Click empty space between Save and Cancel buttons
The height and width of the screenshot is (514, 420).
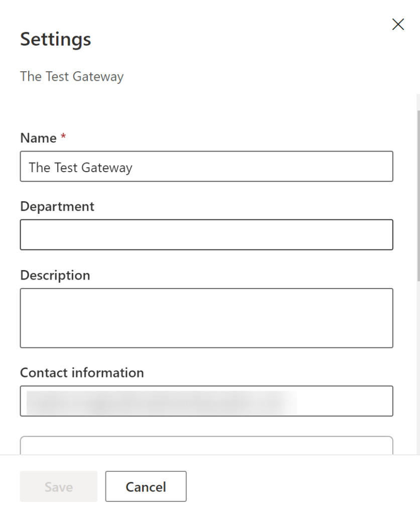click(x=102, y=486)
